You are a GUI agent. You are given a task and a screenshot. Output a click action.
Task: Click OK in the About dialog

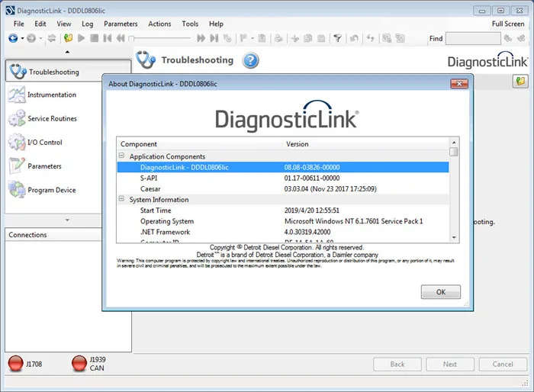441,292
